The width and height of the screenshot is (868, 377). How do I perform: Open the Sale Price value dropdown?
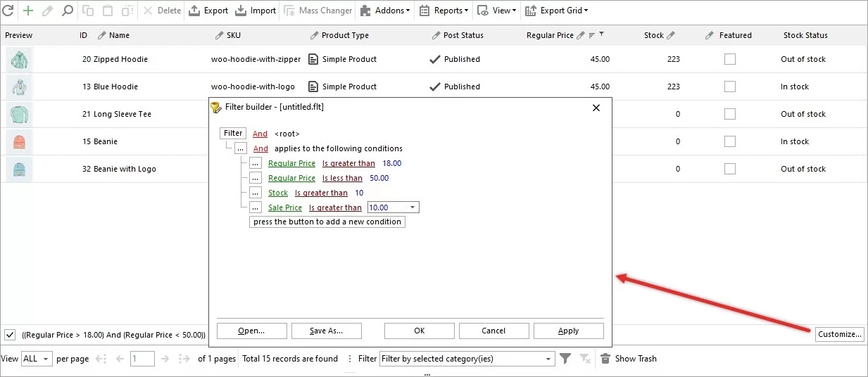click(413, 207)
